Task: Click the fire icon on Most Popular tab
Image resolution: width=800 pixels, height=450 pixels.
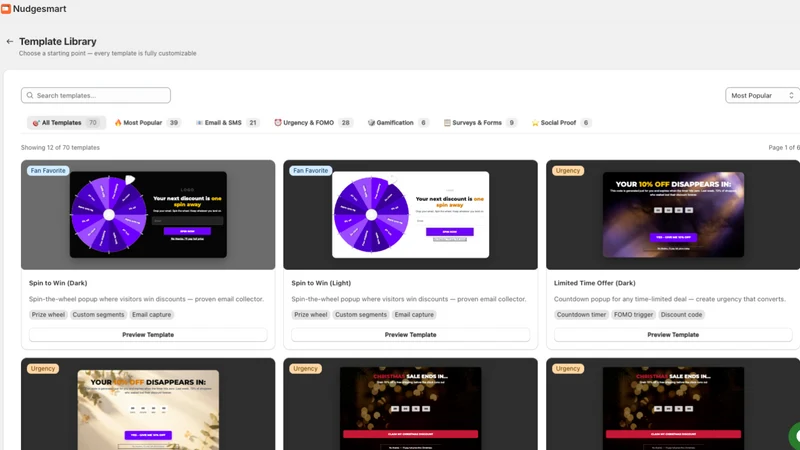Action: [x=118, y=122]
